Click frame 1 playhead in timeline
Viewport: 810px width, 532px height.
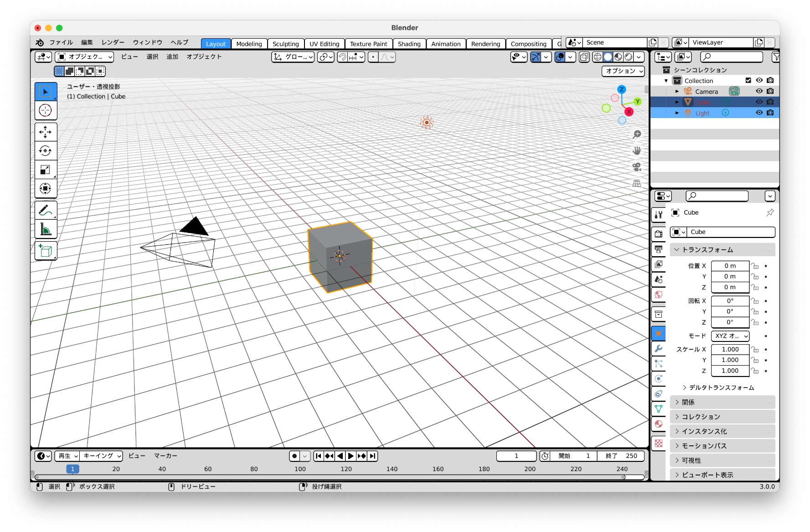click(72, 469)
